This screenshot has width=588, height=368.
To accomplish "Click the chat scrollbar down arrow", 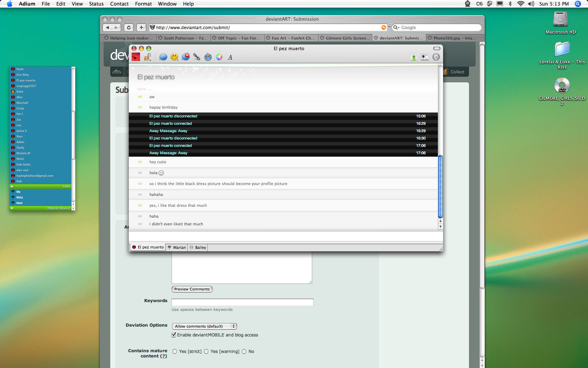I will [440, 227].
